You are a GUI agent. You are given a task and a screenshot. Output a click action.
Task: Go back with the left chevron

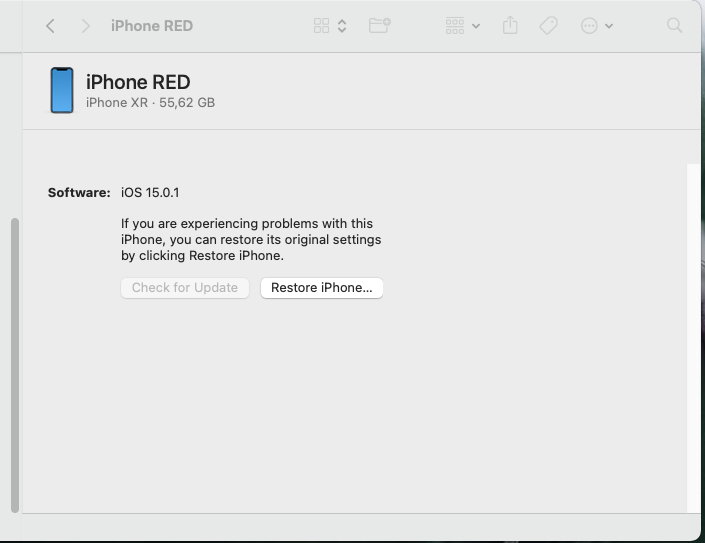50,26
